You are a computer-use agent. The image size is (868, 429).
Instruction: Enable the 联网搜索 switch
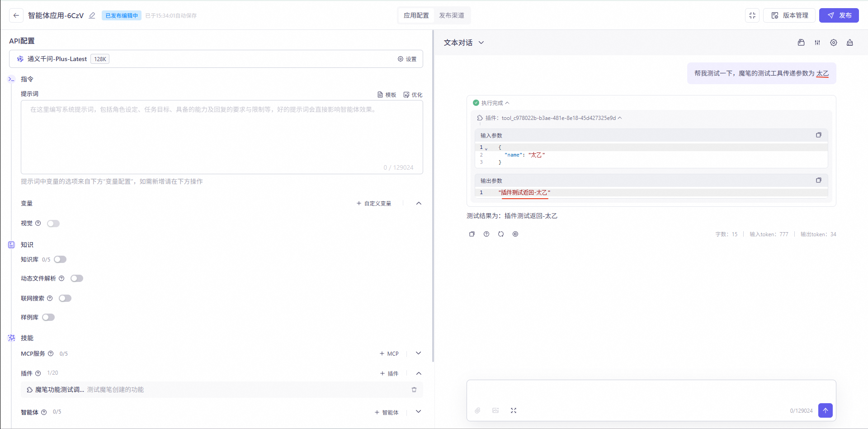pos(65,298)
